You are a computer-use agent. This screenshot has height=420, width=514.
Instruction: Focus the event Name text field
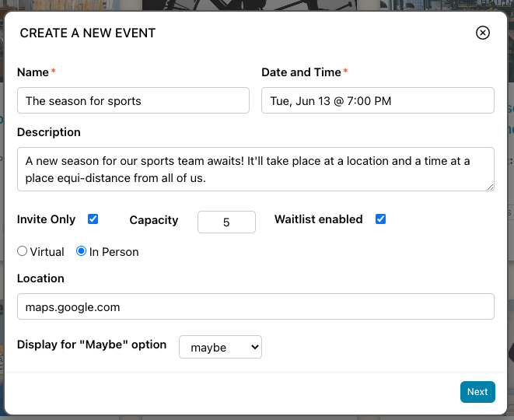tap(133, 100)
